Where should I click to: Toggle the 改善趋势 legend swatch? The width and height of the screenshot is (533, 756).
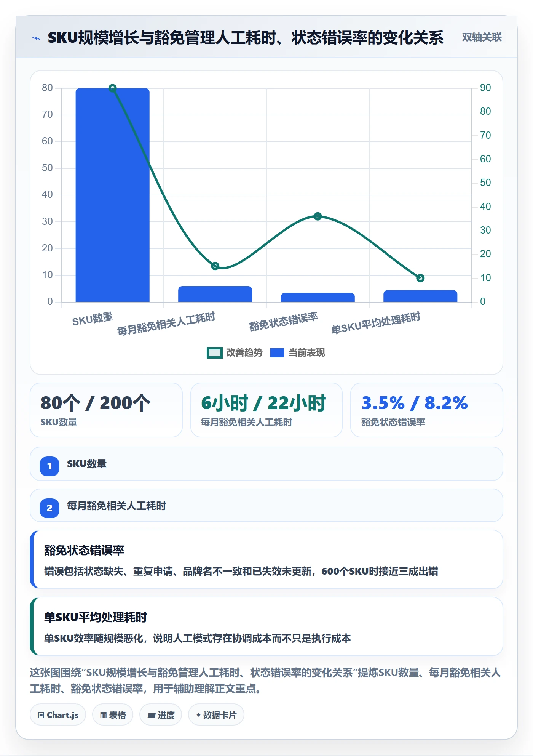click(x=214, y=353)
